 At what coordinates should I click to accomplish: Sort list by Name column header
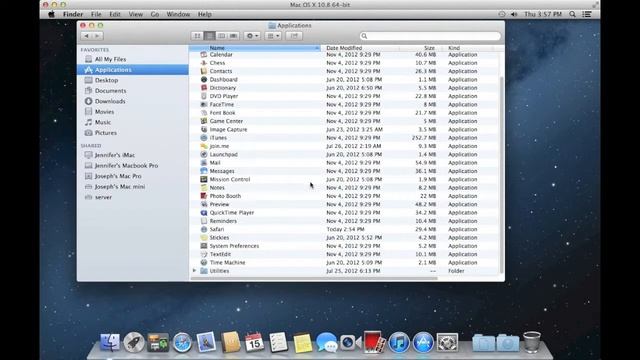pos(255,48)
